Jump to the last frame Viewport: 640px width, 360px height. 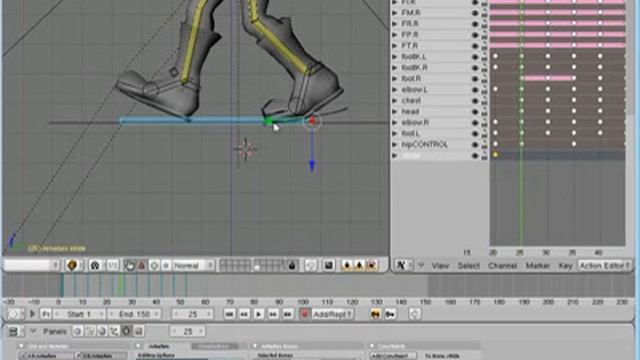pos(288,314)
